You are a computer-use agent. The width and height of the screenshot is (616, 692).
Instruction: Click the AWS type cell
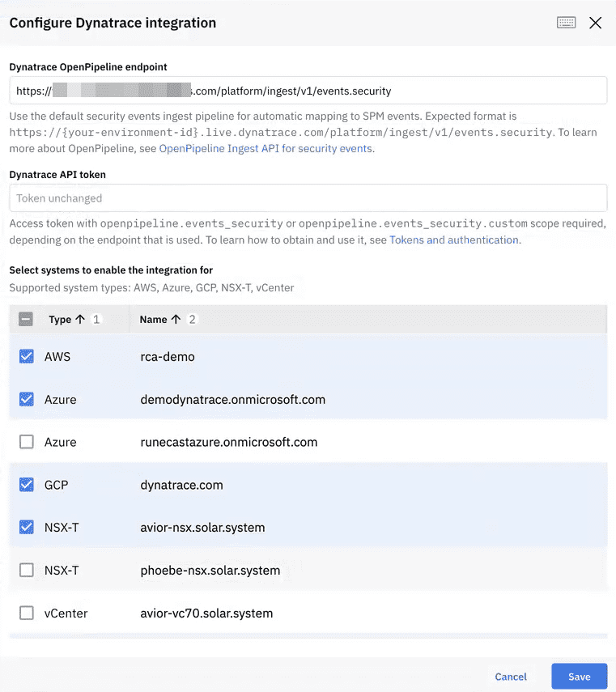[57, 357]
